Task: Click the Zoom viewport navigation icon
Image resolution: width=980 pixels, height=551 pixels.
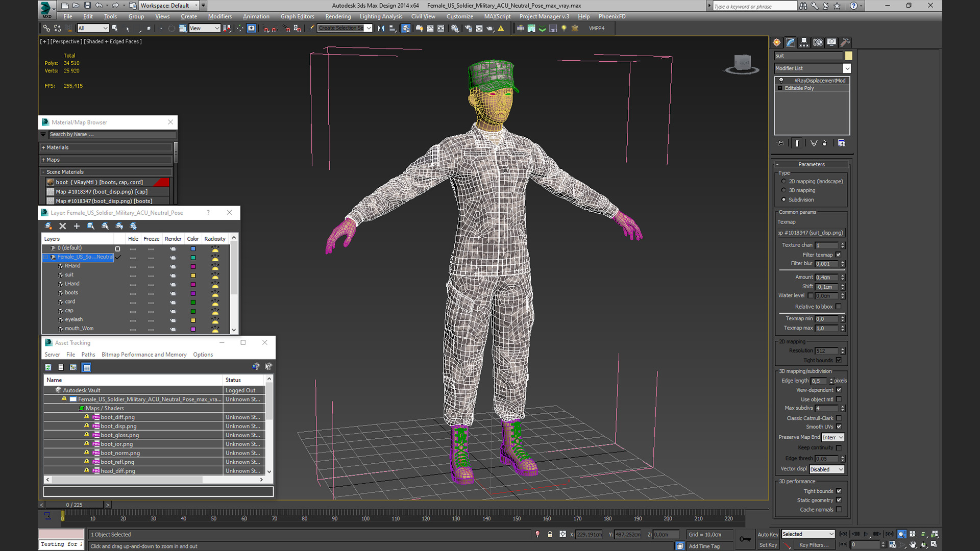Action: click(x=902, y=534)
